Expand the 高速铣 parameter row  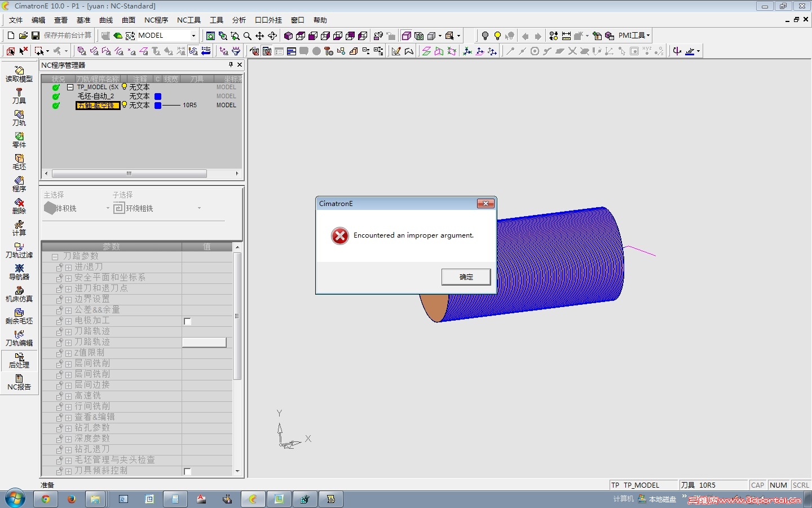(x=68, y=396)
